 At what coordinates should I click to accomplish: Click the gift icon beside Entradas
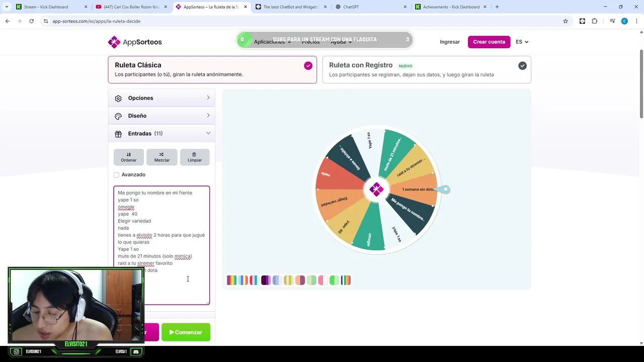point(118,134)
